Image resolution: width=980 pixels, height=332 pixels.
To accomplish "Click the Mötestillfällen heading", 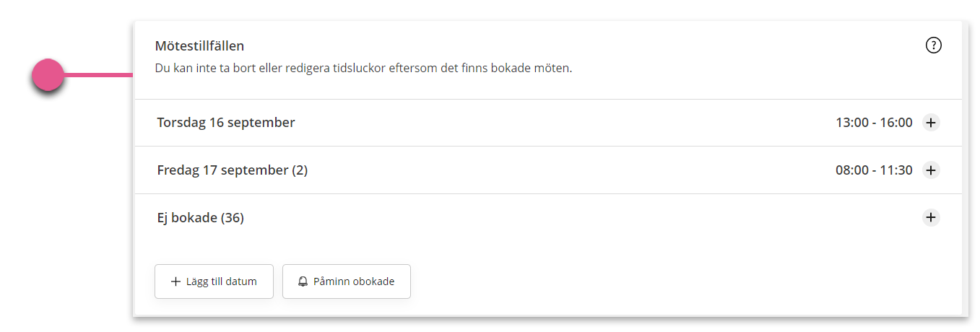I will (x=199, y=46).
